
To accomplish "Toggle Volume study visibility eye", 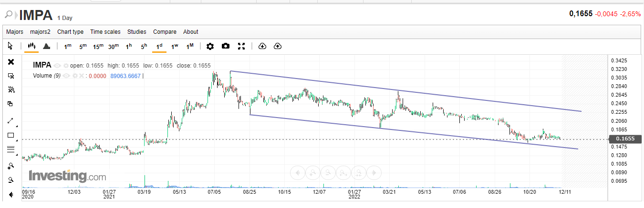I will click(x=65, y=76).
